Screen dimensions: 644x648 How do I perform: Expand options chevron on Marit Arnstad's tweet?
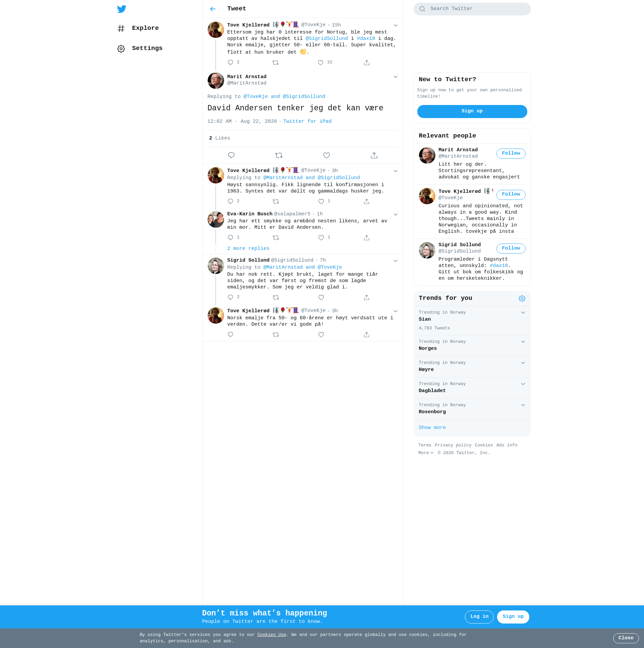395,77
